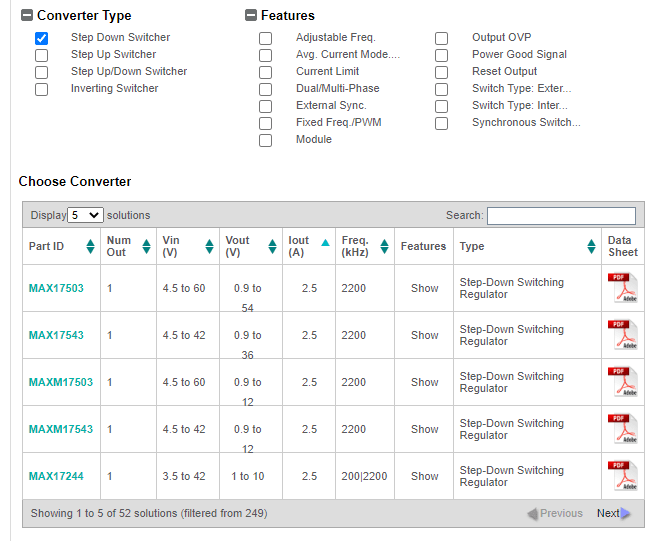Enable Current Limit feature checkbox

(265, 72)
